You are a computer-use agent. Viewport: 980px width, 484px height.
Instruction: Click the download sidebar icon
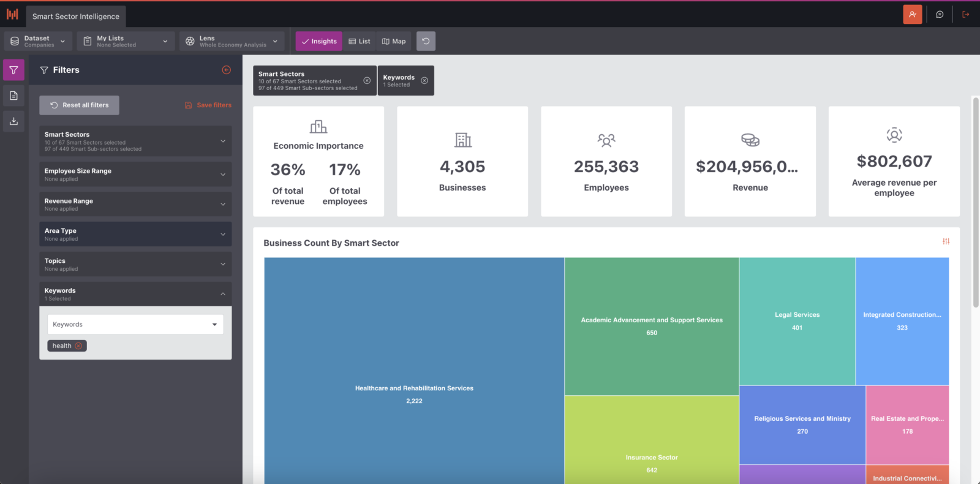pyautogui.click(x=13, y=121)
